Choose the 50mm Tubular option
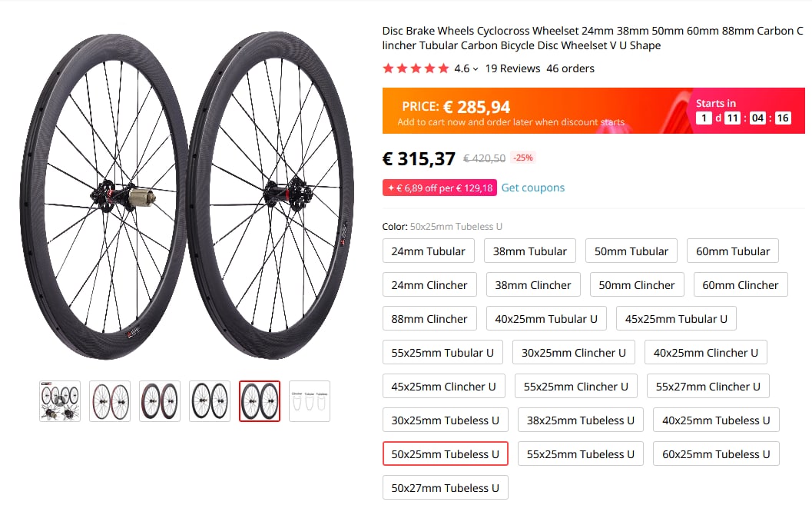This screenshot has height=505, width=812. tap(631, 251)
